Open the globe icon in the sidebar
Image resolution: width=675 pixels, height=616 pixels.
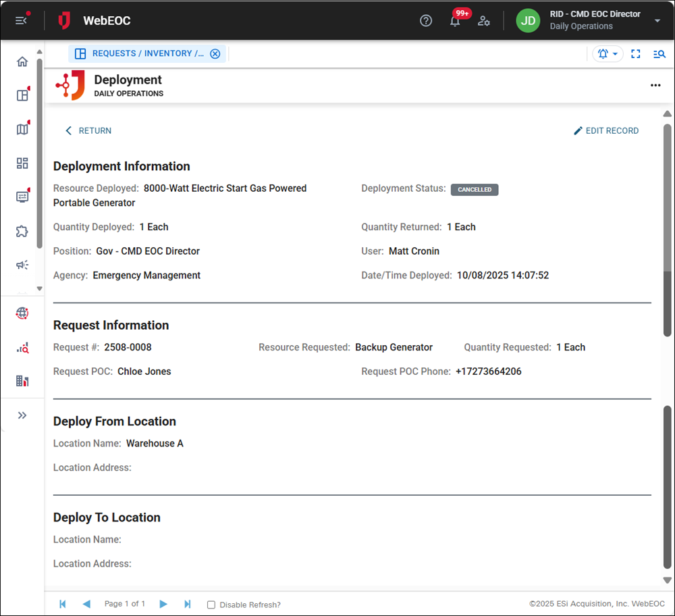pyautogui.click(x=22, y=313)
